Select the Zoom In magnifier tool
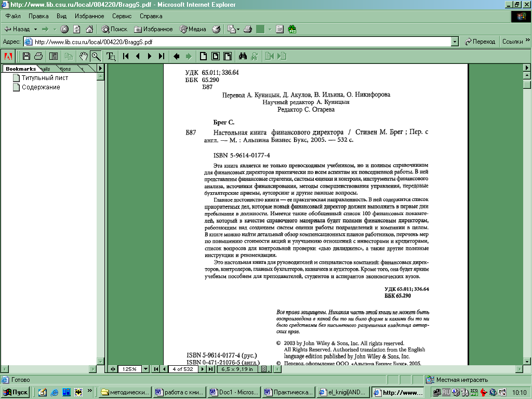This screenshot has height=399, width=532. [96, 56]
